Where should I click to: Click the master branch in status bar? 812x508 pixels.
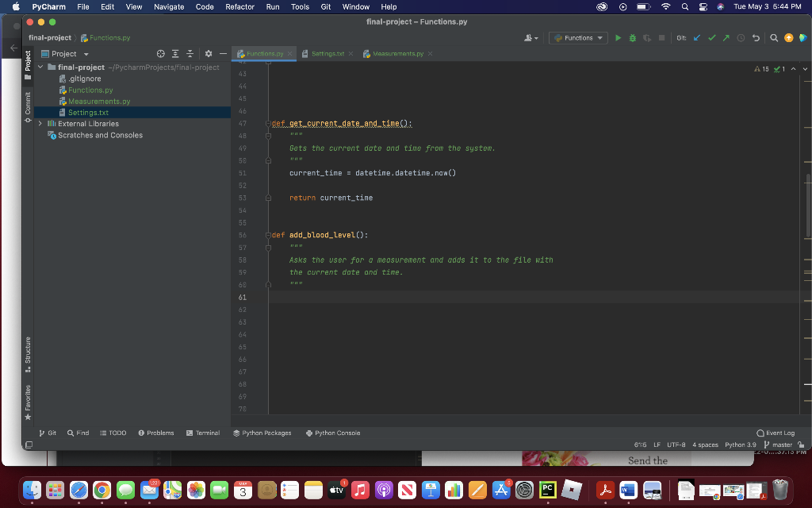782,444
